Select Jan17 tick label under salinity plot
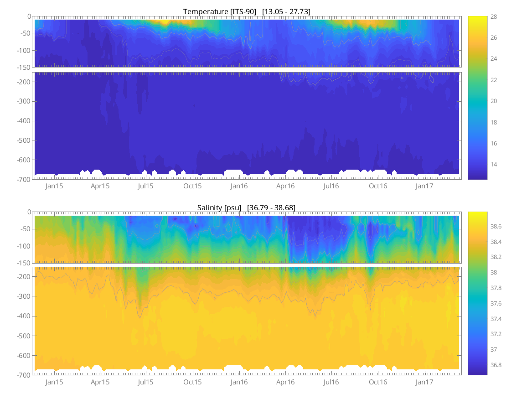The width and height of the screenshot is (532, 399). tap(424, 382)
